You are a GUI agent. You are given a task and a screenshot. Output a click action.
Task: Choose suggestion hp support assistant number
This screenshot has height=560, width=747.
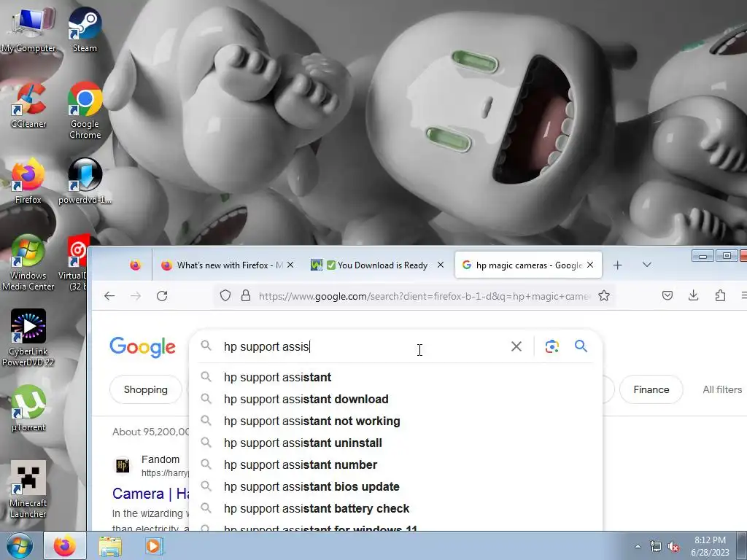[396, 464]
